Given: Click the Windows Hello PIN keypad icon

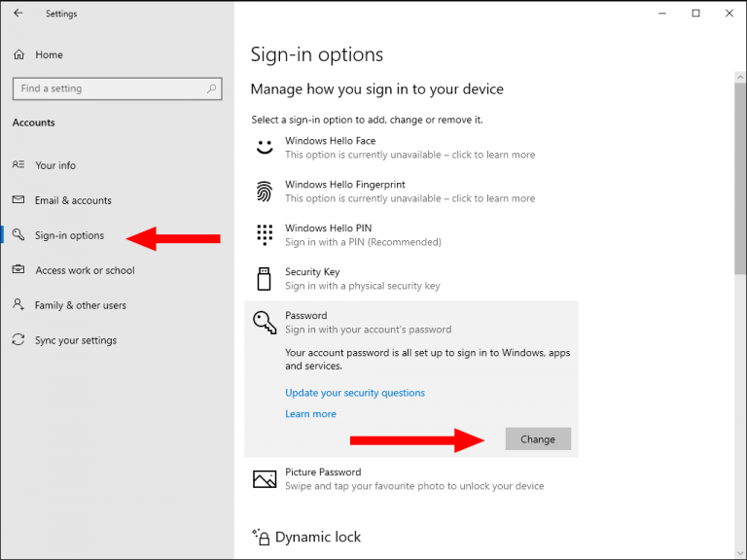Looking at the screenshot, I should 265,234.
